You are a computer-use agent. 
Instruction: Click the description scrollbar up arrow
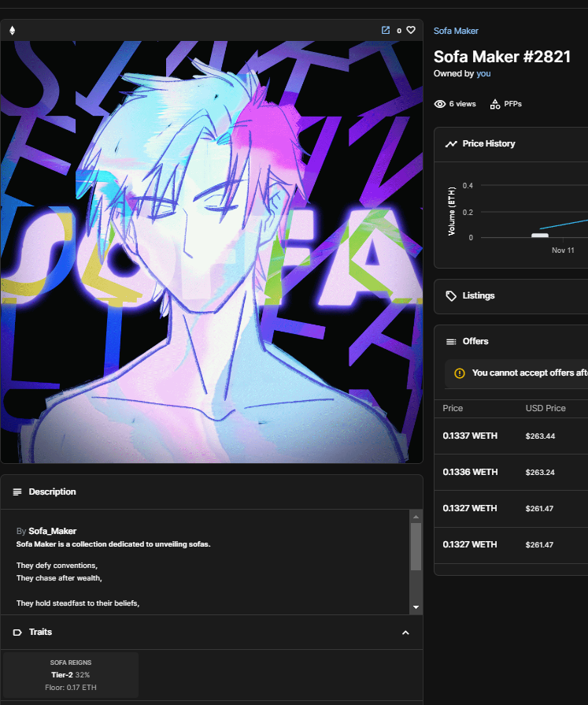[416, 517]
